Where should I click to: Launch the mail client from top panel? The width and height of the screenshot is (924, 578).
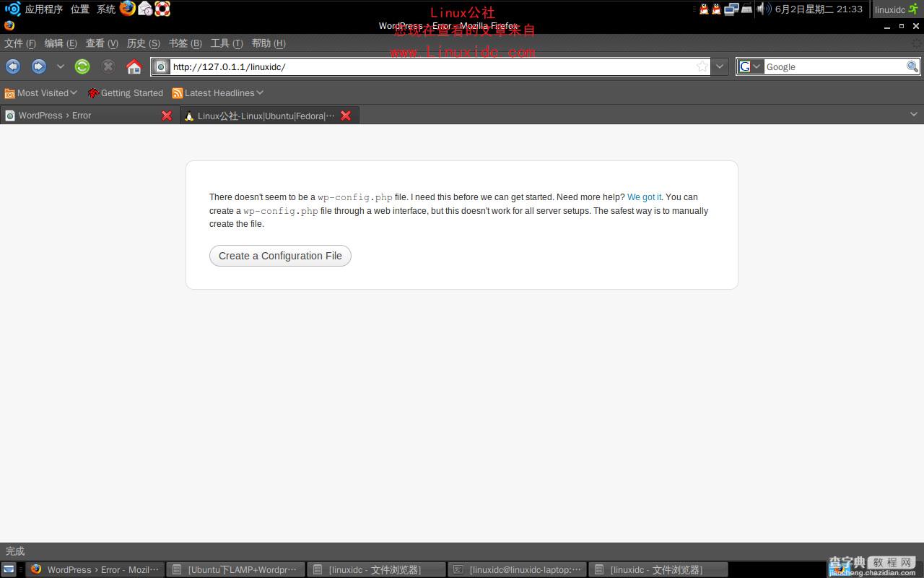pos(145,9)
